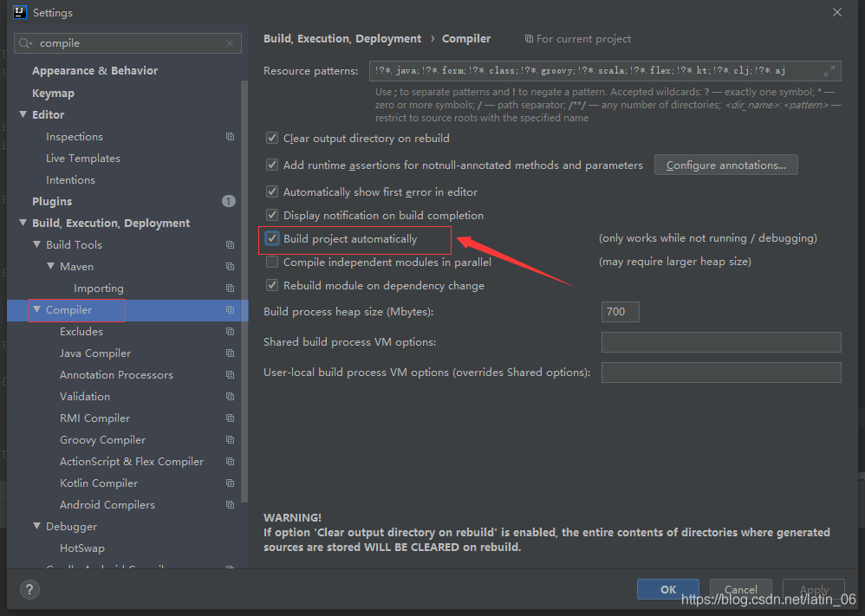Image resolution: width=865 pixels, height=616 pixels.
Task: Click the page icon beside Inspections
Action: coord(230,136)
